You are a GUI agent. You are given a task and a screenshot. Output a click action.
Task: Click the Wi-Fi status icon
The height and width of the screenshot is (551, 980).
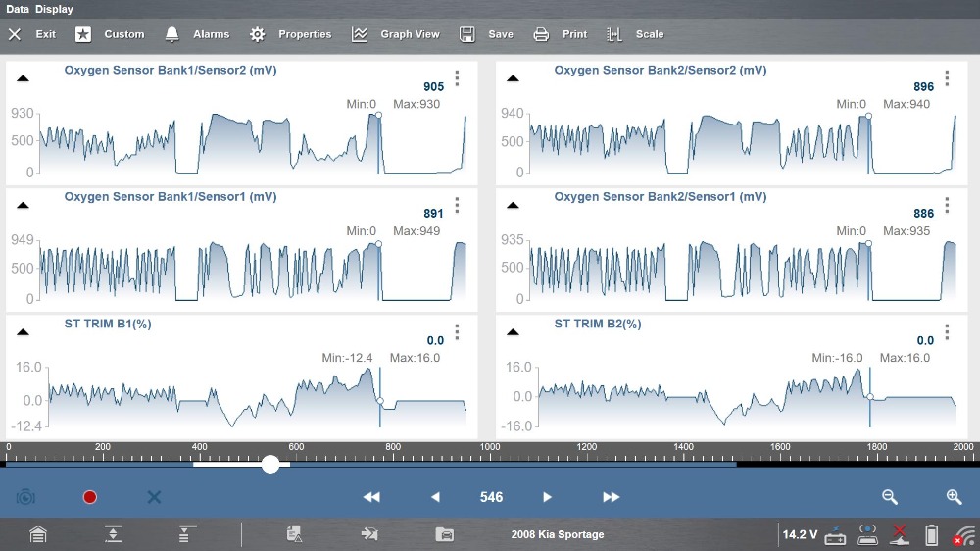point(964,535)
